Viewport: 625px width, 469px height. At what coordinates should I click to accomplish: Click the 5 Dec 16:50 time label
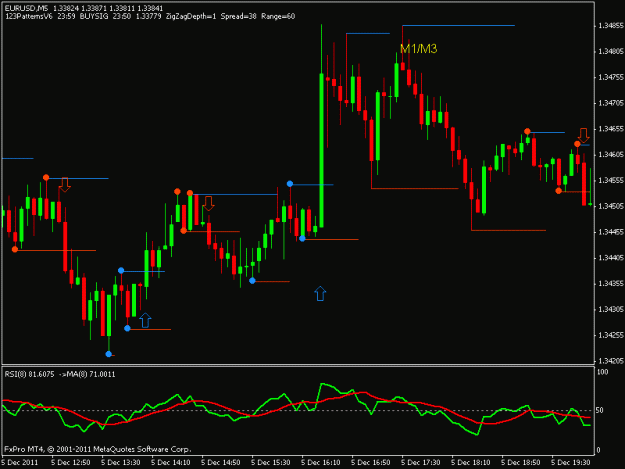(371, 462)
